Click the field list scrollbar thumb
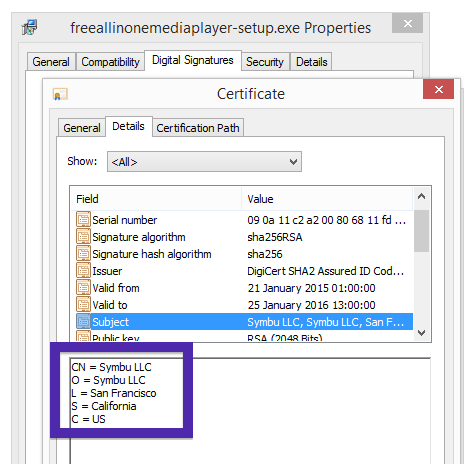471x464 pixels. click(421, 231)
